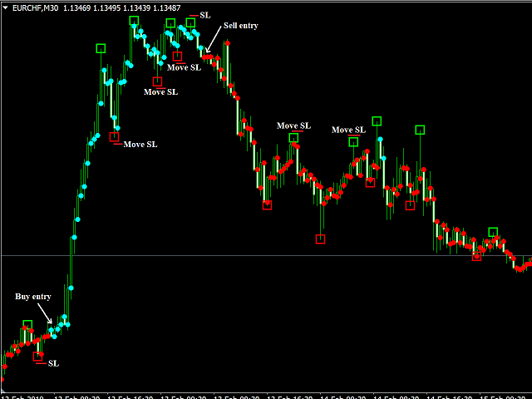Select red square next to bottom-left SL label
Viewport: 532px width, 399px height.
pos(37,357)
